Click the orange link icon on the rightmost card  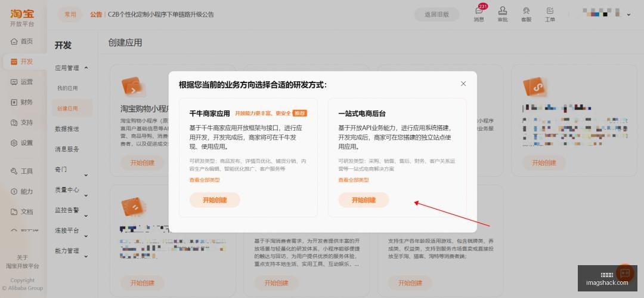[535, 87]
